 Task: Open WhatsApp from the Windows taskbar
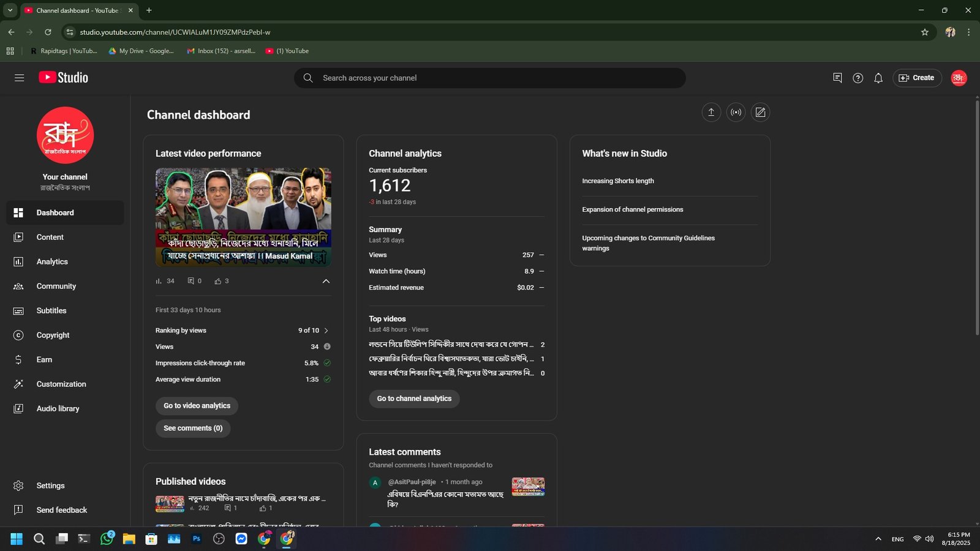coord(107,539)
